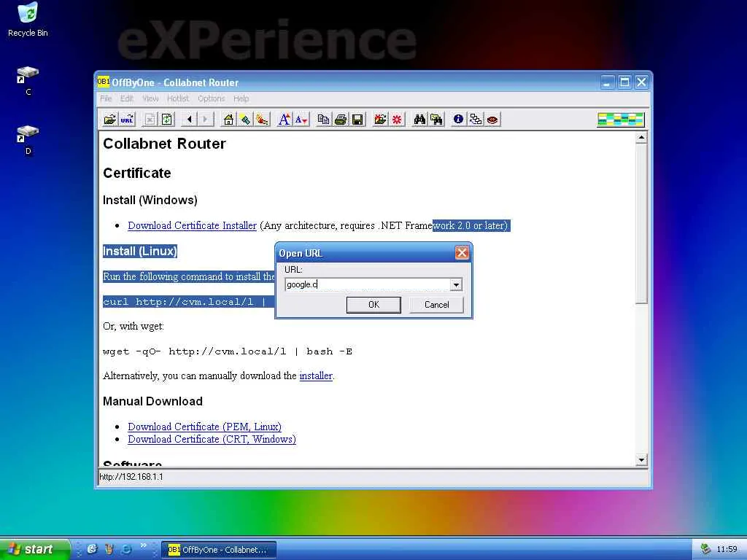Screen dimensions: 747x560
Task: Open the View menu
Action: 150,98
